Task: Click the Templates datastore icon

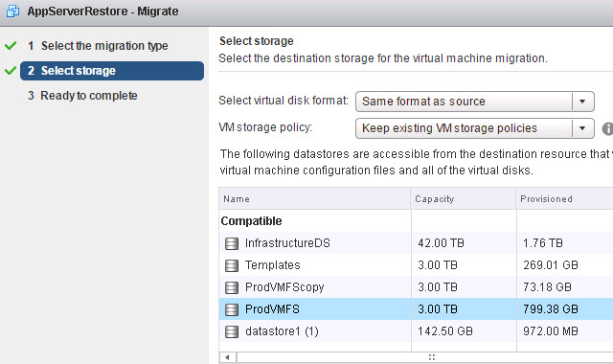Action: [232, 265]
